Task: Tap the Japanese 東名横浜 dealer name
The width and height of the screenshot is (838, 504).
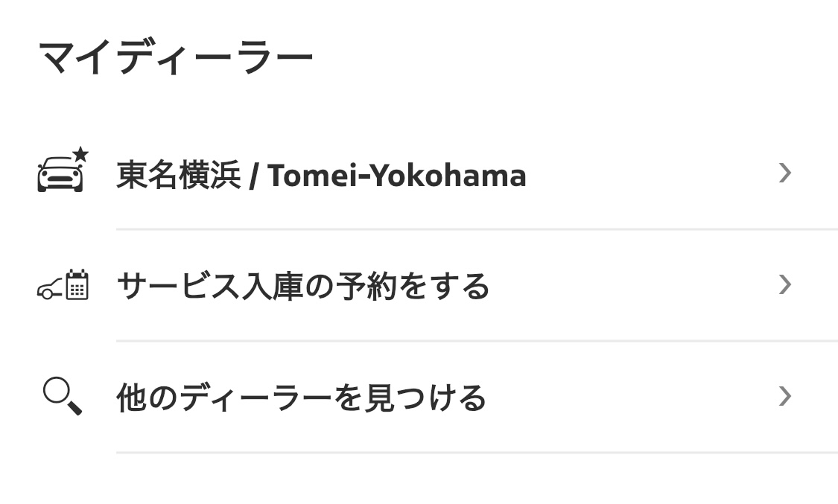Action: [x=178, y=176]
